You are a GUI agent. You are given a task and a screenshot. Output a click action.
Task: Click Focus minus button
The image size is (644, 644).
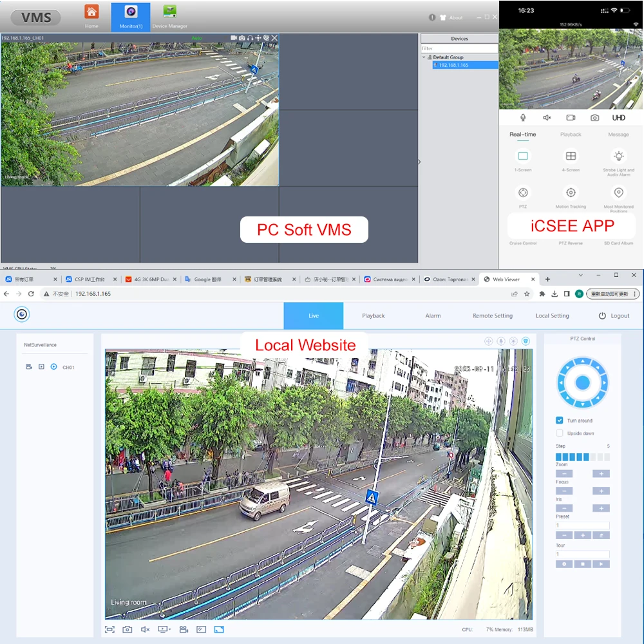(564, 491)
